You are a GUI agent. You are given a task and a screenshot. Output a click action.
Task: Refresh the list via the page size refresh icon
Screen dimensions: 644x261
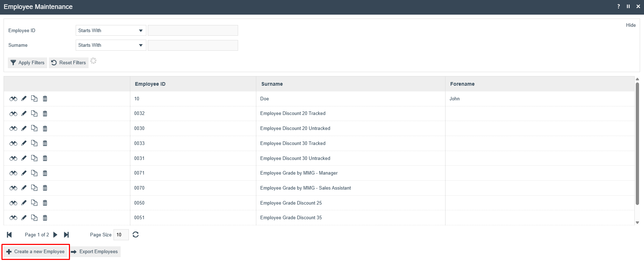tap(136, 235)
